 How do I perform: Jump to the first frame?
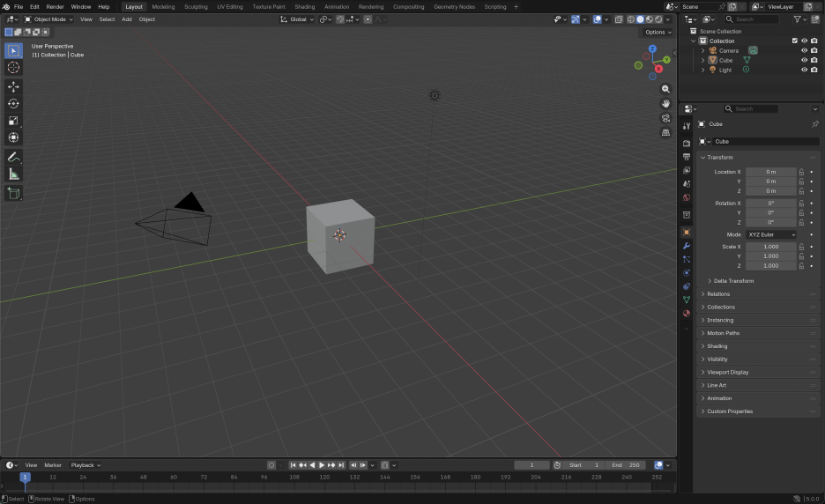(x=293, y=465)
